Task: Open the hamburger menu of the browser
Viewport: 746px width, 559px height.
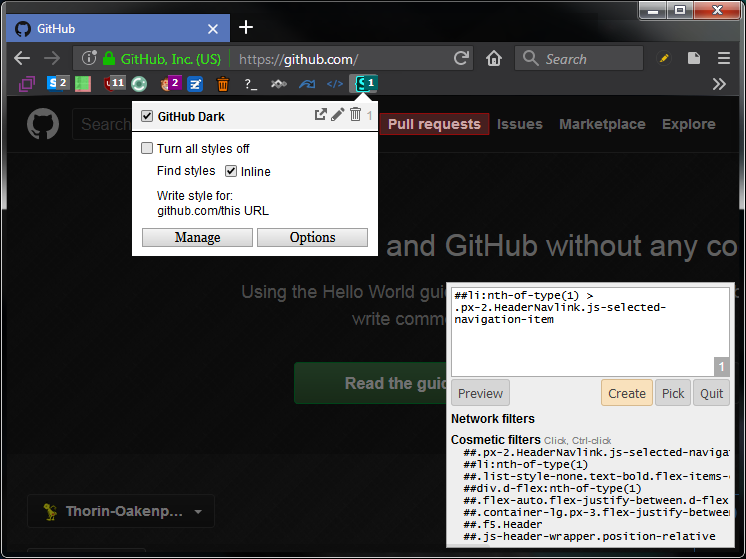Action: pos(724,59)
